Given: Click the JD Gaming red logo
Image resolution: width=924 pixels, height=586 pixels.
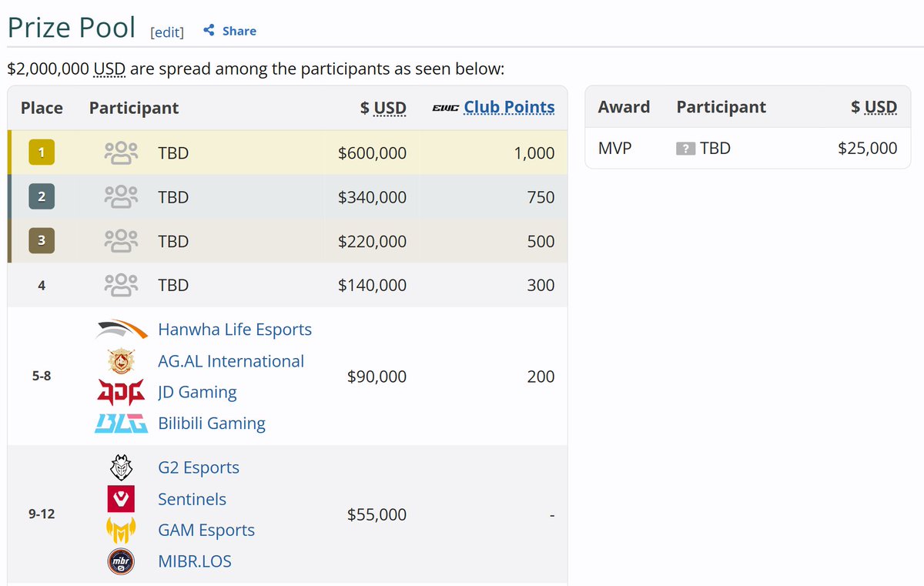Looking at the screenshot, I should 122,392.
